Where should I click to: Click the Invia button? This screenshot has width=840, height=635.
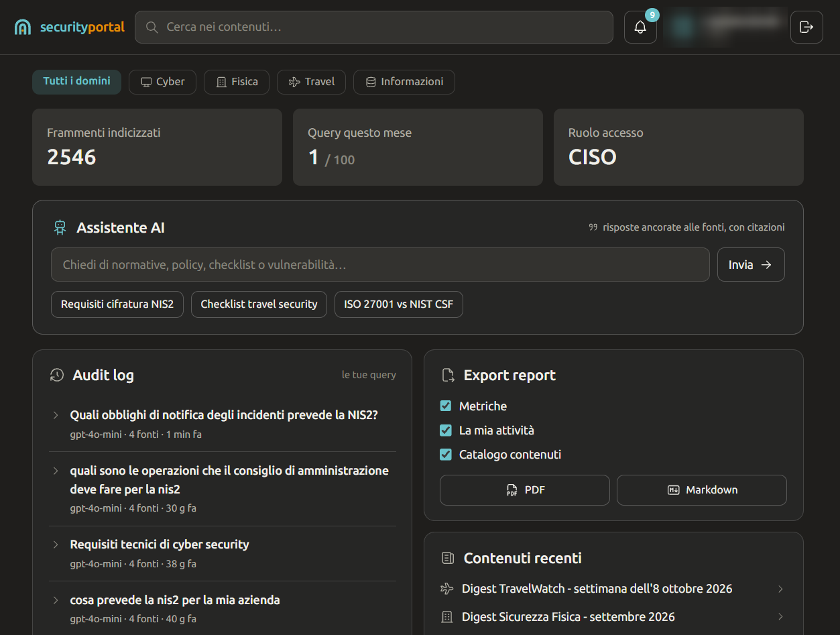(x=751, y=265)
